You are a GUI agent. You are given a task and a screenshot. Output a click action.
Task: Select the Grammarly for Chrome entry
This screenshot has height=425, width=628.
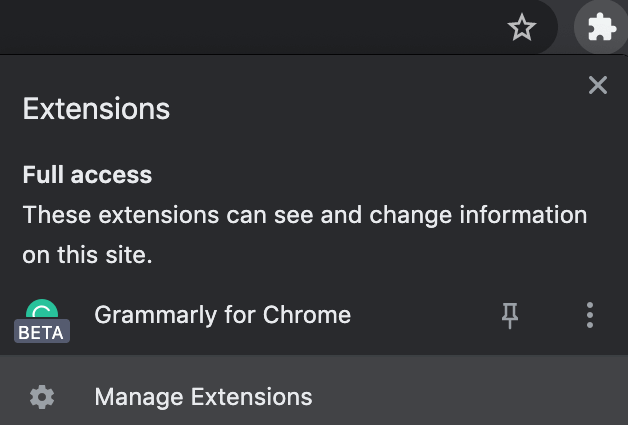[x=222, y=316]
